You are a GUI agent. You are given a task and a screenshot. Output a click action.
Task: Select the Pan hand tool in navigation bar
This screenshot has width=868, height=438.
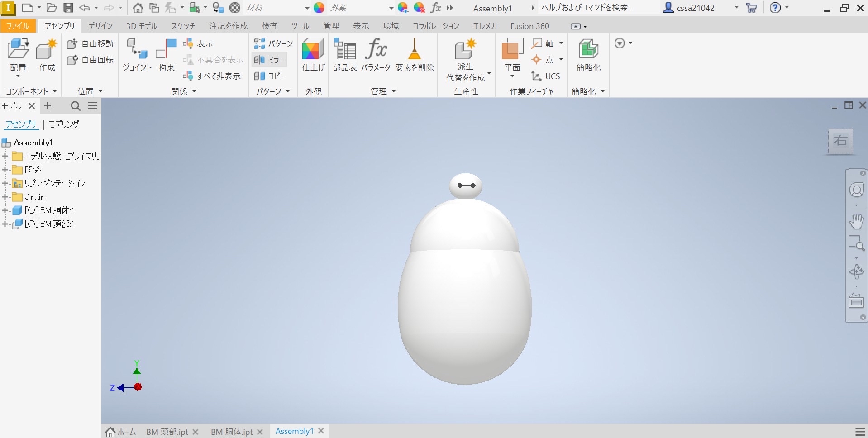[x=856, y=222]
